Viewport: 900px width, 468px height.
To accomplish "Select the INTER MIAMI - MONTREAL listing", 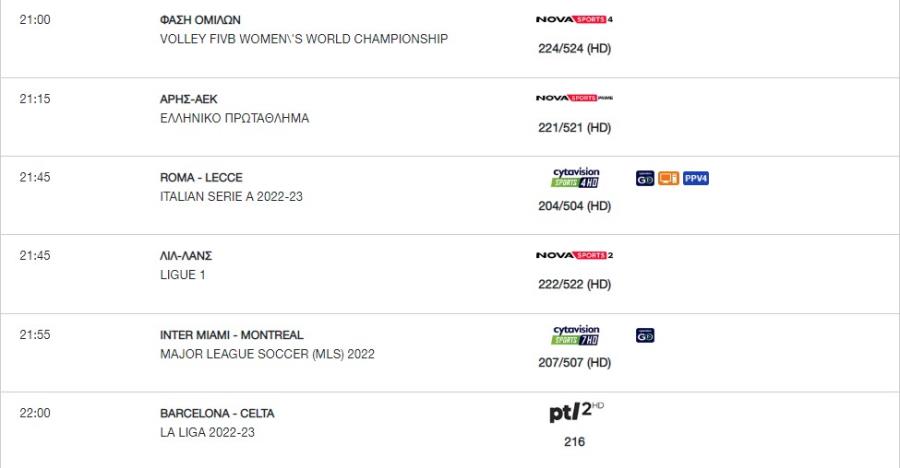I will click(x=231, y=335).
